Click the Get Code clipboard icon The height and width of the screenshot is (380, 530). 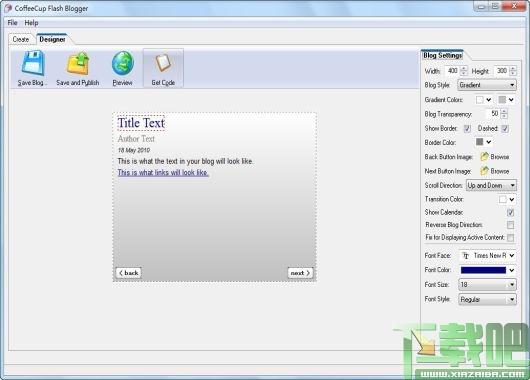163,63
